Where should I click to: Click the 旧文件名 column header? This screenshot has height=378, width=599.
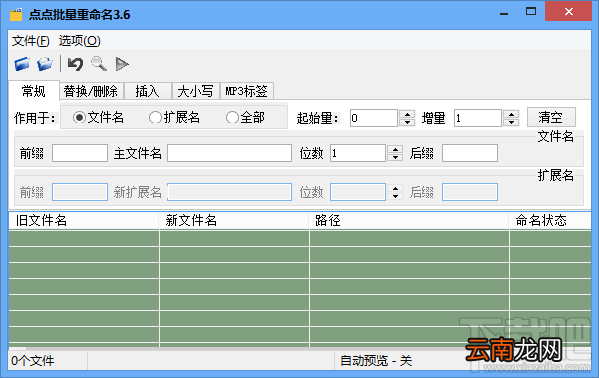pyautogui.click(x=84, y=221)
